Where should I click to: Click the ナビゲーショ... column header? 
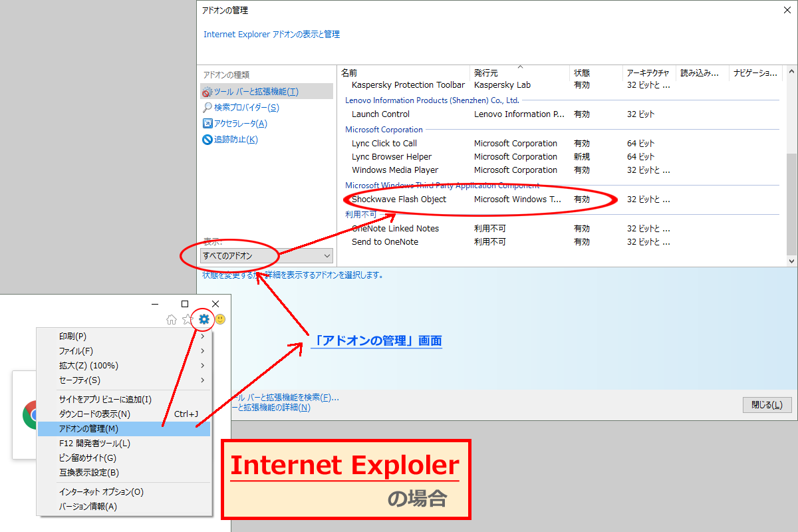[756, 72]
